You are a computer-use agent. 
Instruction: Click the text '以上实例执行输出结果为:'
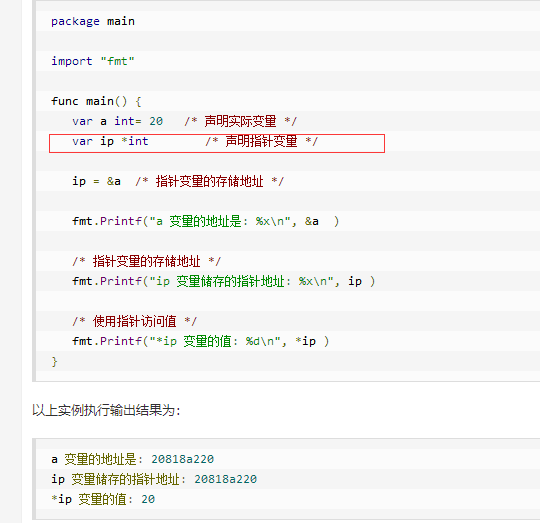tap(106, 410)
